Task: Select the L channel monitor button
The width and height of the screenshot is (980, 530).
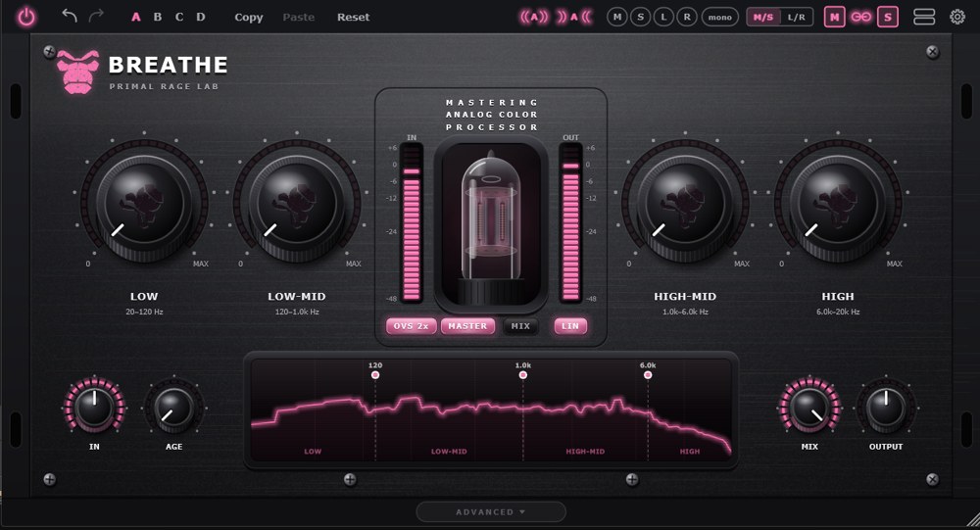Action: [x=663, y=17]
